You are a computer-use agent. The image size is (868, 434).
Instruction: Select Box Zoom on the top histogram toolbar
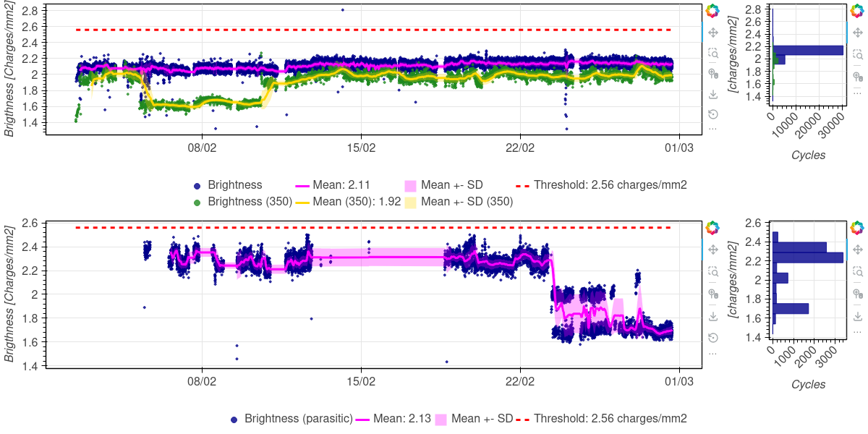tap(857, 54)
